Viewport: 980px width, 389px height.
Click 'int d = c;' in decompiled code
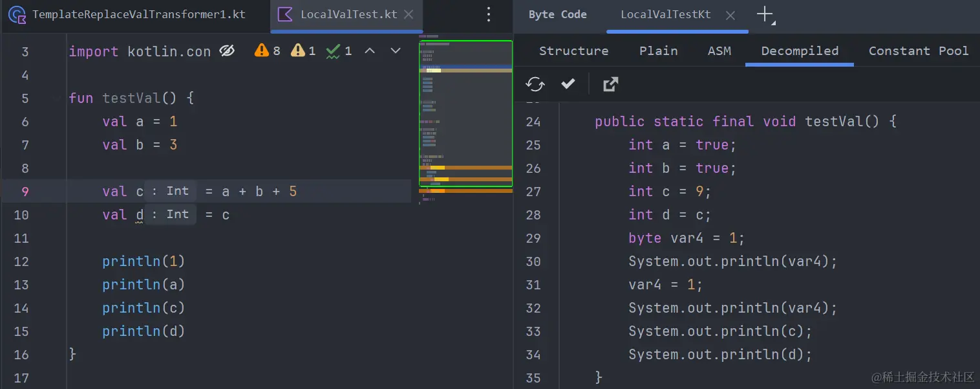click(x=670, y=214)
